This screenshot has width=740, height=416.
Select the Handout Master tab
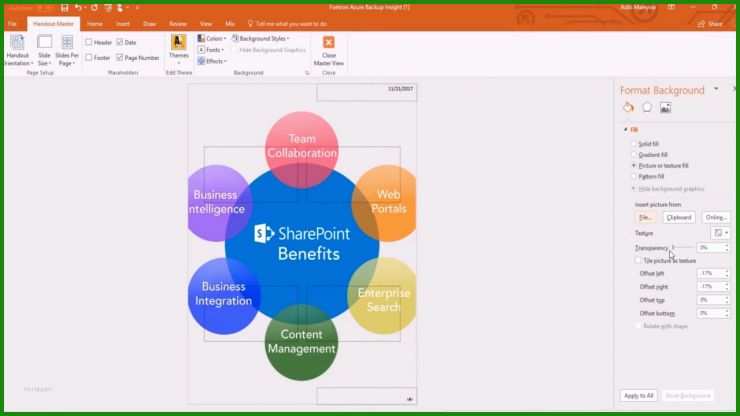[53, 24]
